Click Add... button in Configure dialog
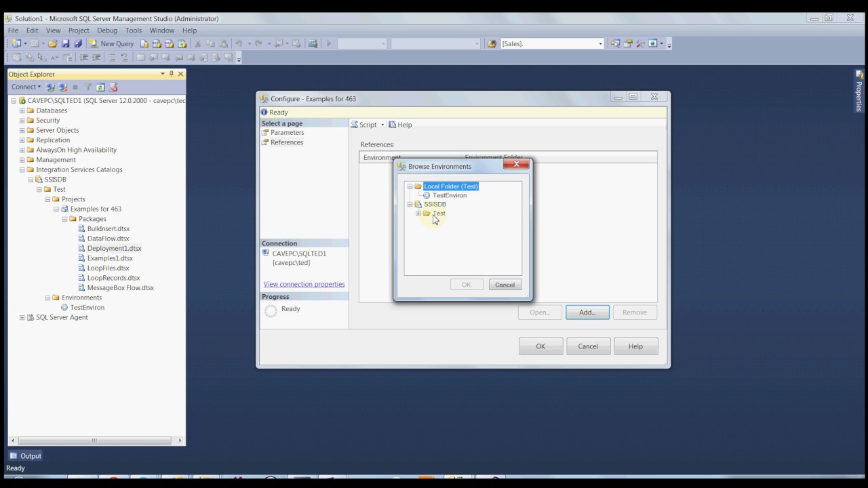Image resolution: width=868 pixels, height=488 pixels. [x=587, y=312]
